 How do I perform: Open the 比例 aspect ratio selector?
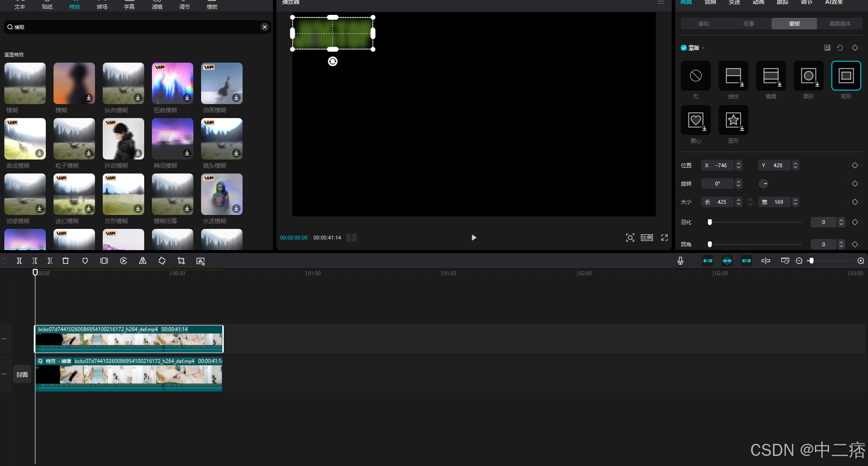point(647,238)
